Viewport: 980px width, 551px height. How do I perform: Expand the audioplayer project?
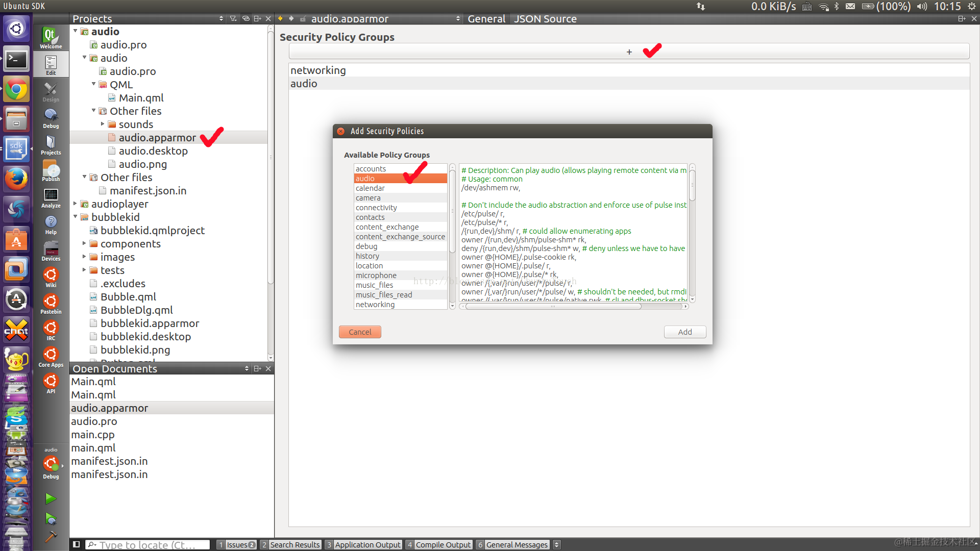[76, 204]
